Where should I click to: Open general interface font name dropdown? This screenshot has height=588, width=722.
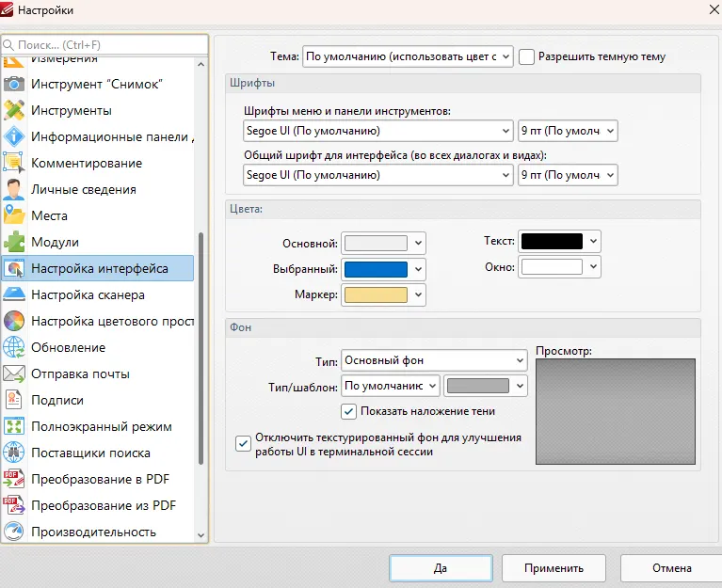tap(378, 175)
